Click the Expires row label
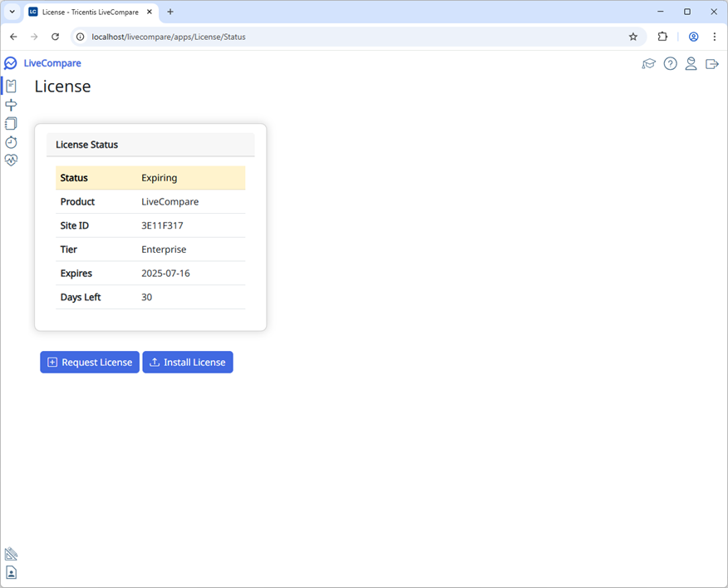Screen dimensions: 728x588 (x=76, y=274)
